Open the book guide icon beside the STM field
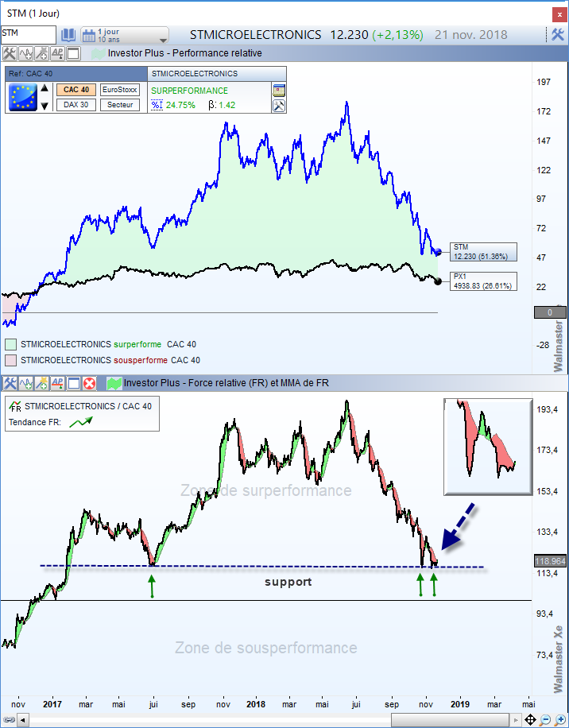The image size is (569, 728). [x=68, y=35]
